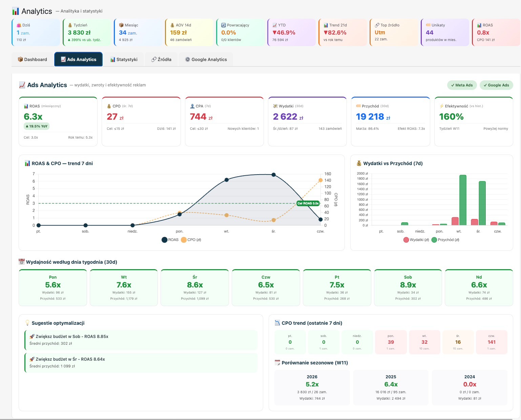521x420 pixels.
Task: Click the link icon on Top źródło card
Action: (377, 25)
